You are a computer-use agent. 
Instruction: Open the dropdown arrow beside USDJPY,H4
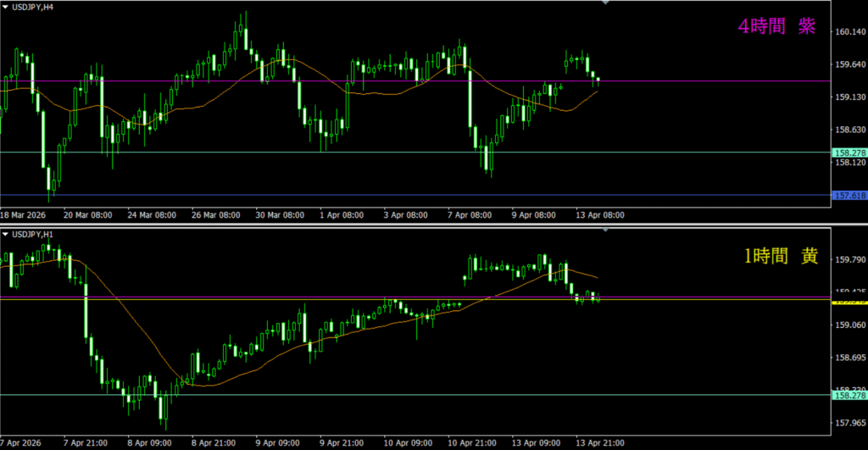(5, 8)
